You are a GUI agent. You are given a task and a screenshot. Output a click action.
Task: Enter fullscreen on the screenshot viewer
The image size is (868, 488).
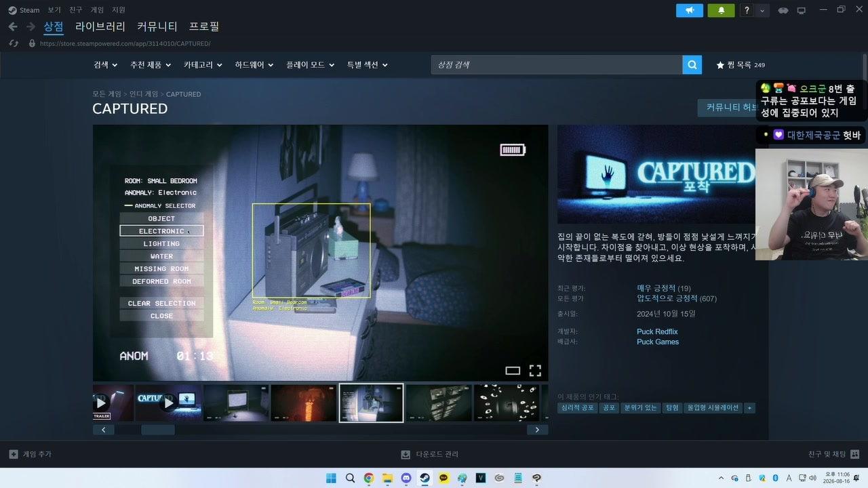click(535, 371)
